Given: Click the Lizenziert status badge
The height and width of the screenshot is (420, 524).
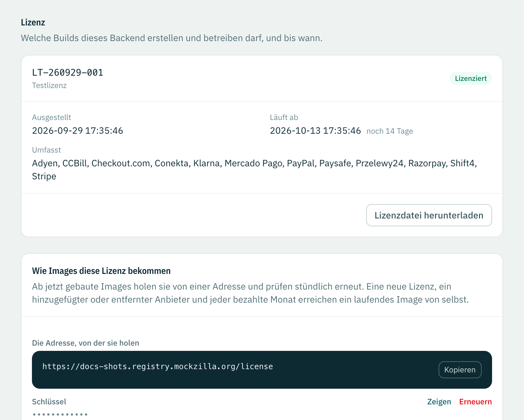Looking at the screenshot, I should click(471, 78).
